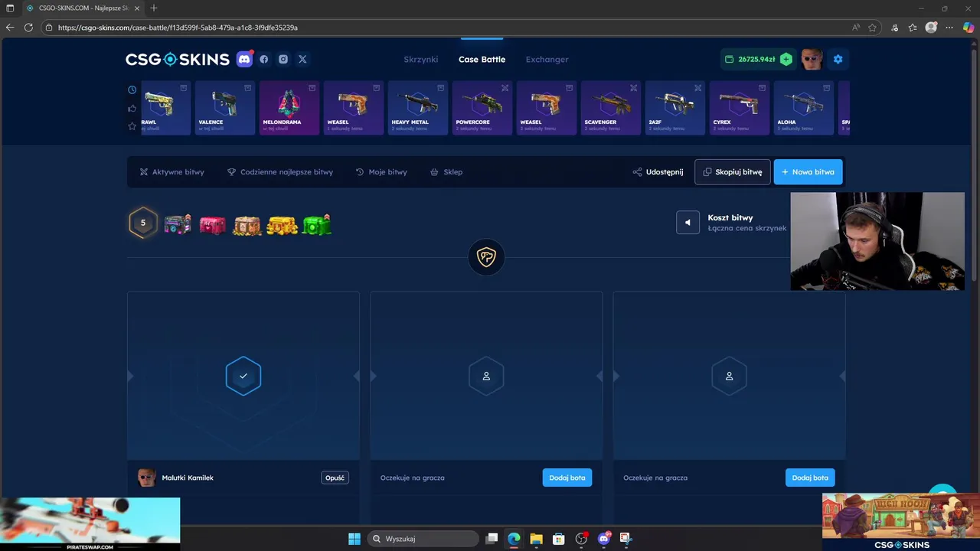Open the HEAVY METAL drop card

point(418,108)
